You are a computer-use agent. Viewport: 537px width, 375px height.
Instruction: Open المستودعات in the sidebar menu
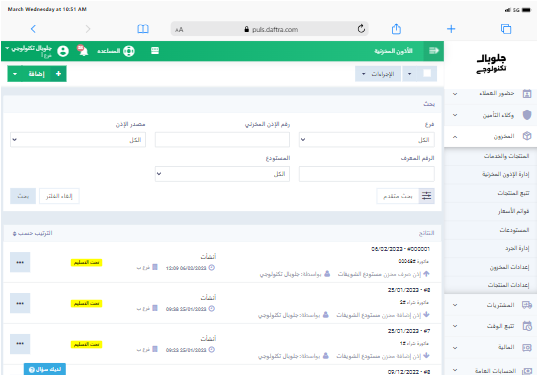(x=490, y=230)
